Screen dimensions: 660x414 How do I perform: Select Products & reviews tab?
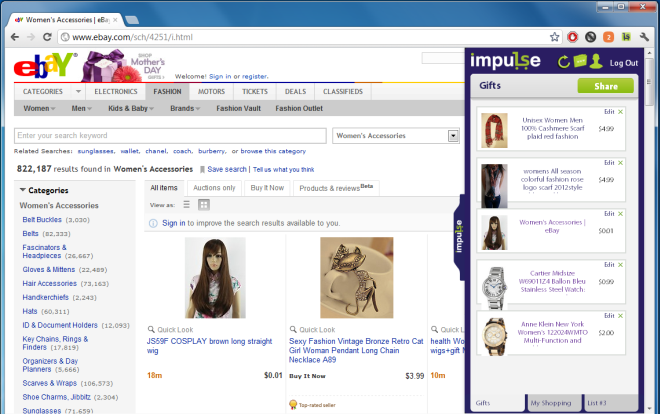pos(336,188)
